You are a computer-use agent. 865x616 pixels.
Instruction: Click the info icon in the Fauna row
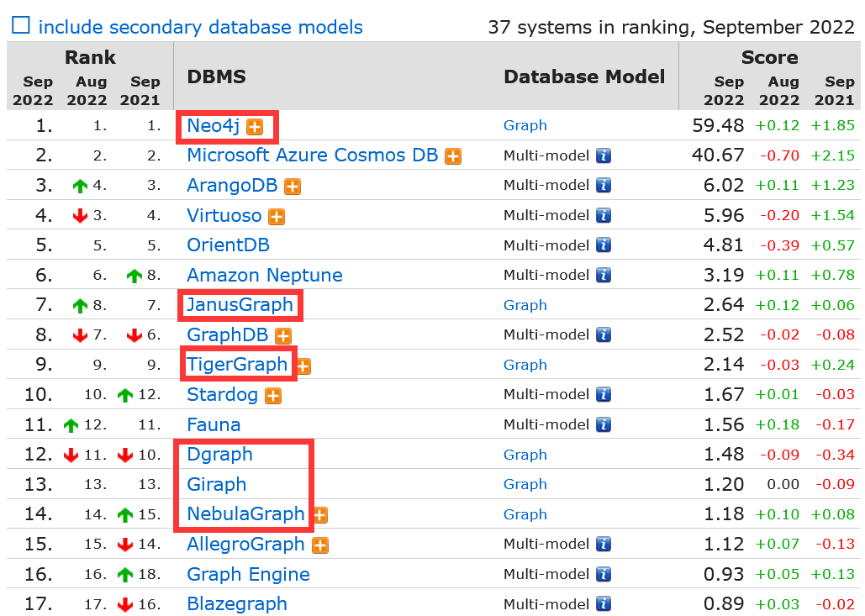[x=603, y=425]
